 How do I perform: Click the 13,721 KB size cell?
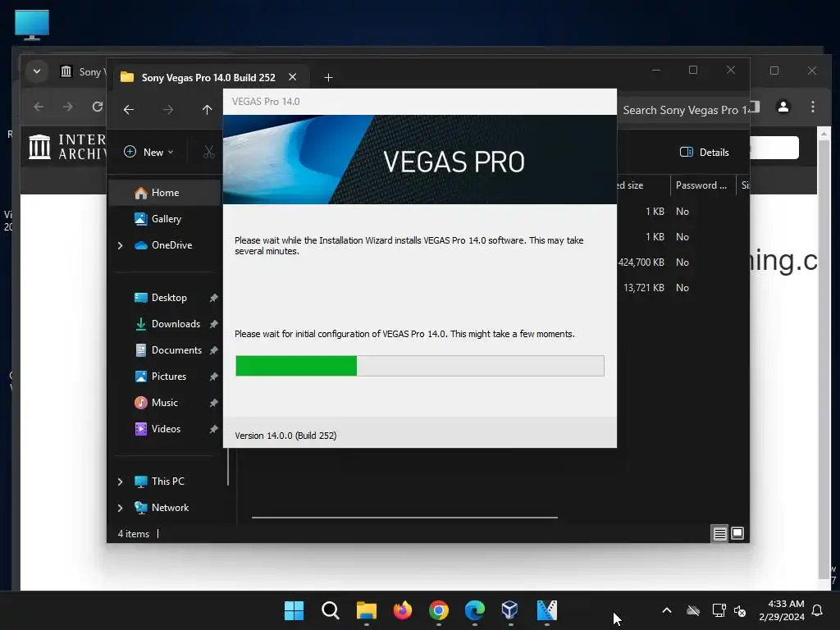coord(643,288)
